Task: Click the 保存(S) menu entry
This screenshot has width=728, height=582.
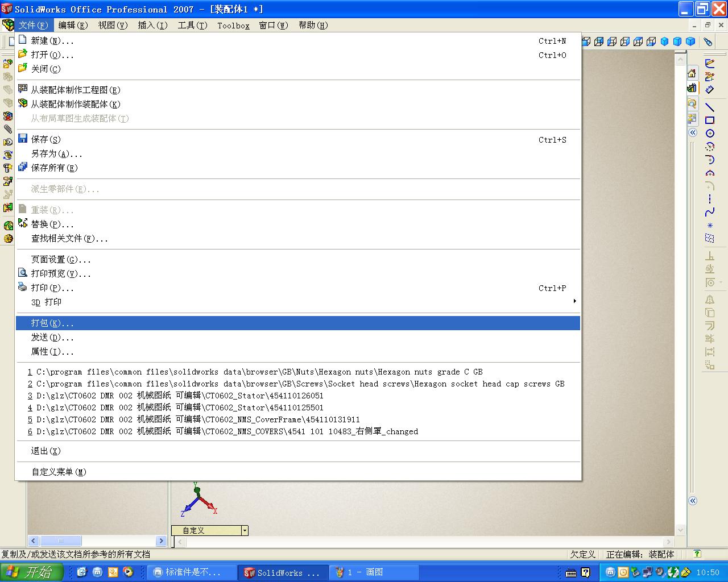Action: [298, 140]
